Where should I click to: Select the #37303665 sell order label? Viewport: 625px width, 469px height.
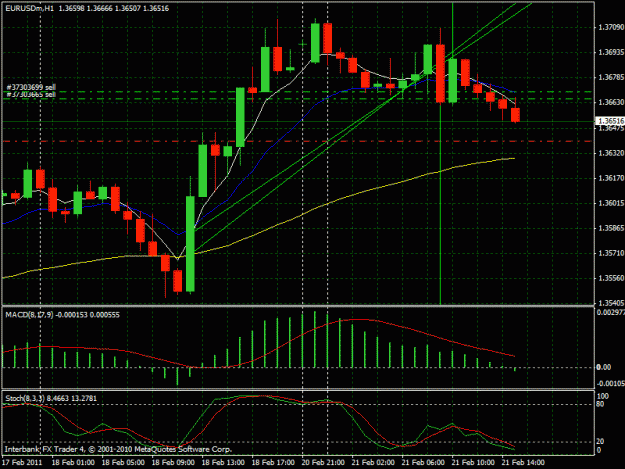31,94
